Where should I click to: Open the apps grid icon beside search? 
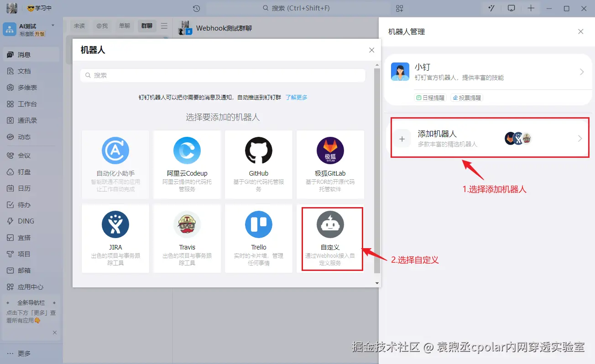click(x=400, y=8)
